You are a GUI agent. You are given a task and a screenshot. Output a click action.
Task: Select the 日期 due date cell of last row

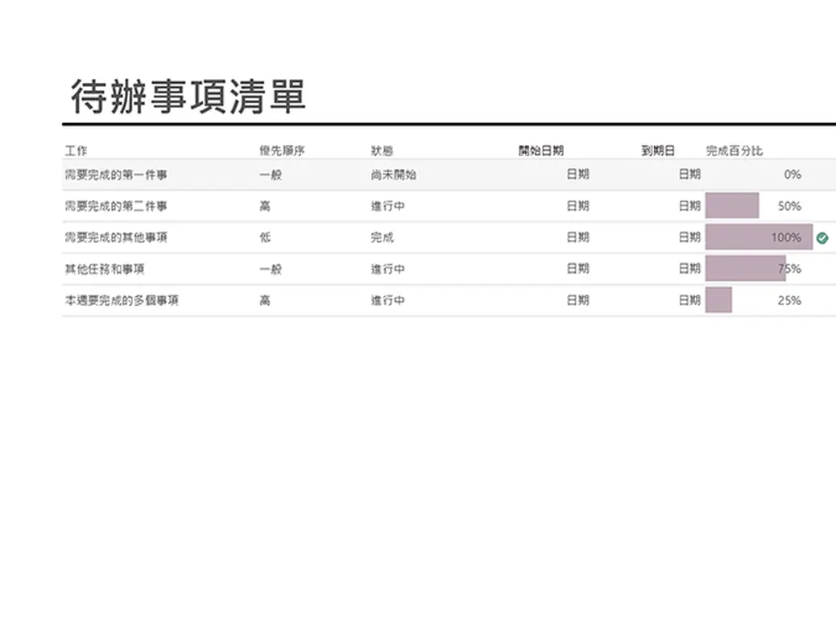point(690,299)
